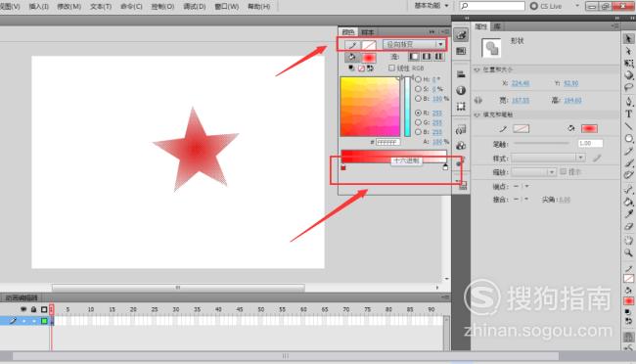The image size is (636, 364).
Task: Enable the 线性 RGB checkbox
Action: (391, 68)
